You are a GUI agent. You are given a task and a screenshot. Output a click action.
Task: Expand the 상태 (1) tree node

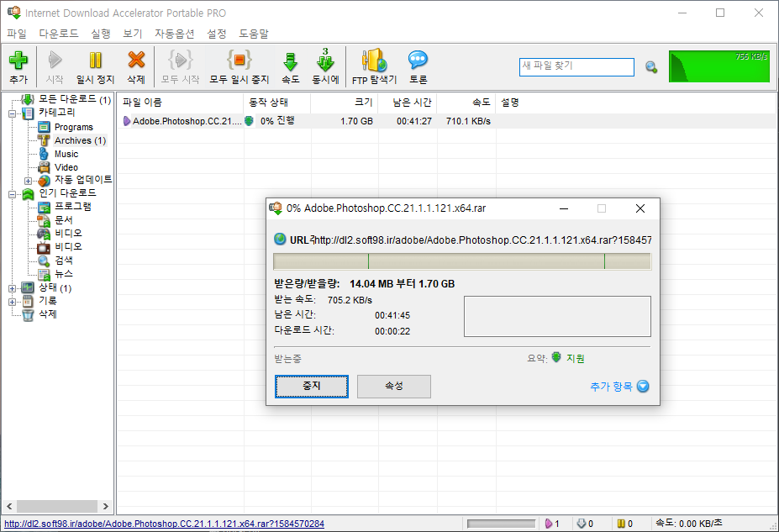12,288
